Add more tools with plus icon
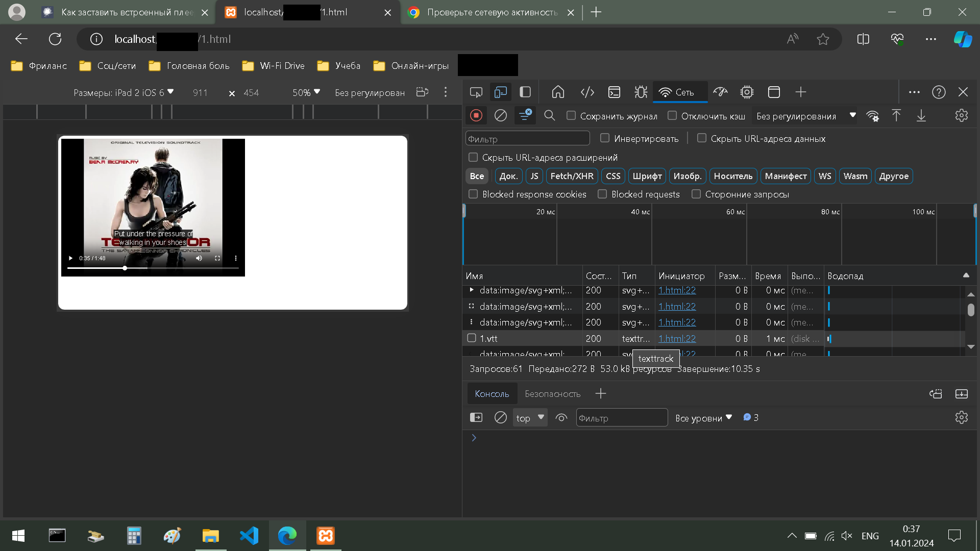 click(800, 92)
